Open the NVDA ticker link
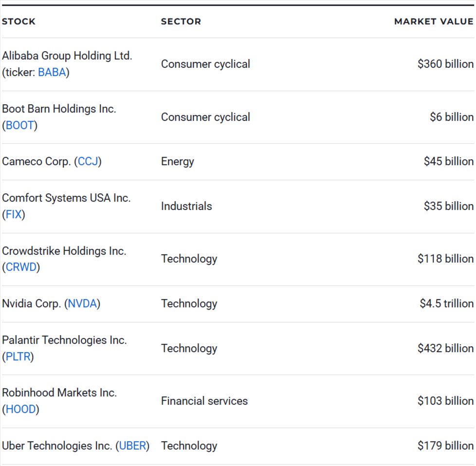This screenshot has width=476, height=466. pos(82,303)
